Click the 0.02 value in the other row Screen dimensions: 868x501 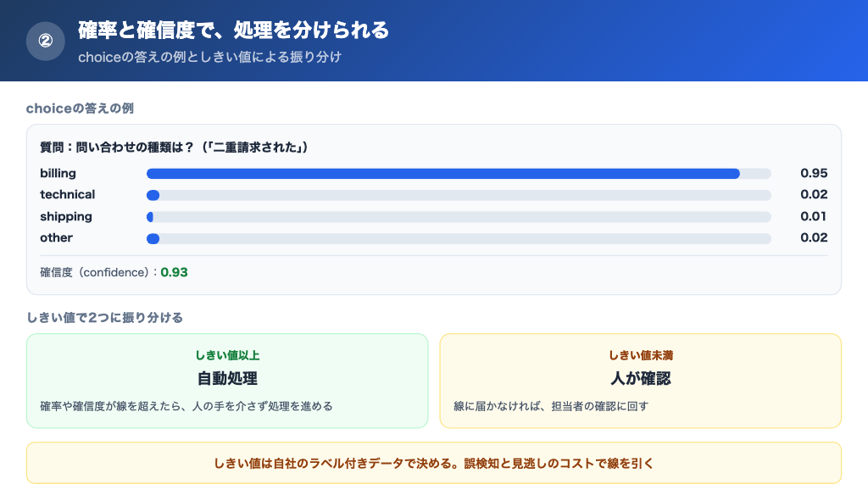814,238
